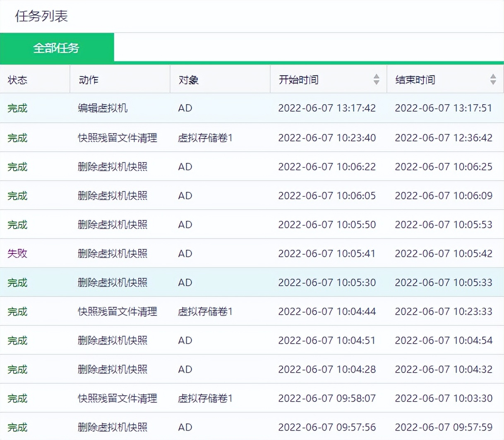Click 完成 status of the first row
This screenshot has height=440, width=504.
17,108
